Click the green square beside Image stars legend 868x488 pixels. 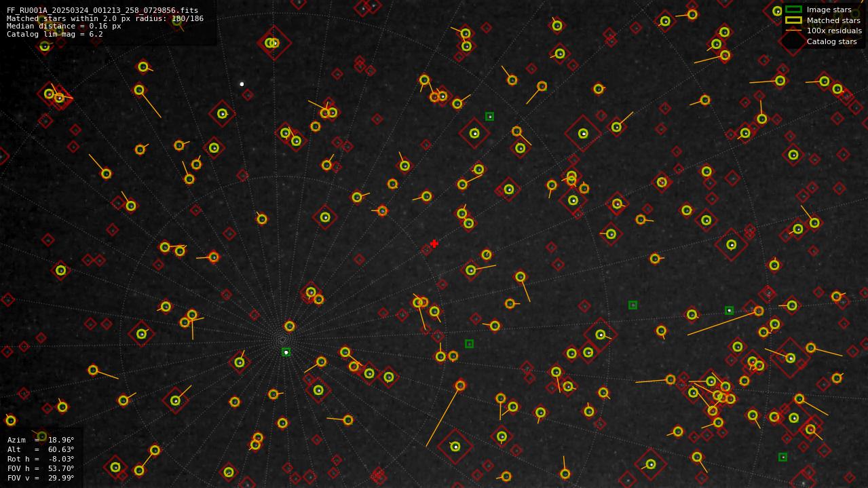793,10
